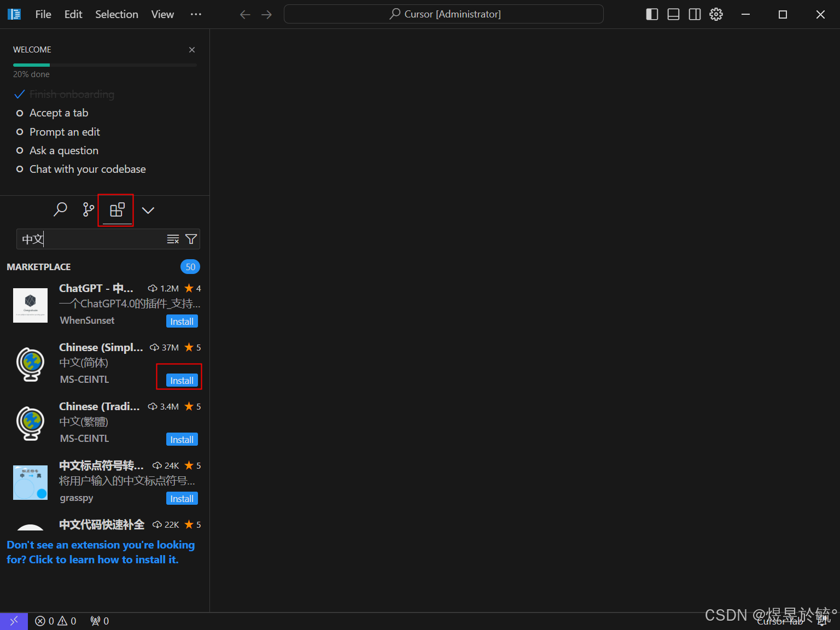Open the Edit menu
The width and height of the screenshot is (840, 630).
(x=73, y=14)
